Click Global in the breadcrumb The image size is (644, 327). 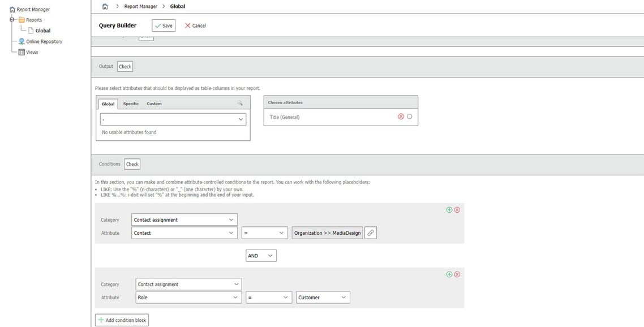click(x=178, y=7)
